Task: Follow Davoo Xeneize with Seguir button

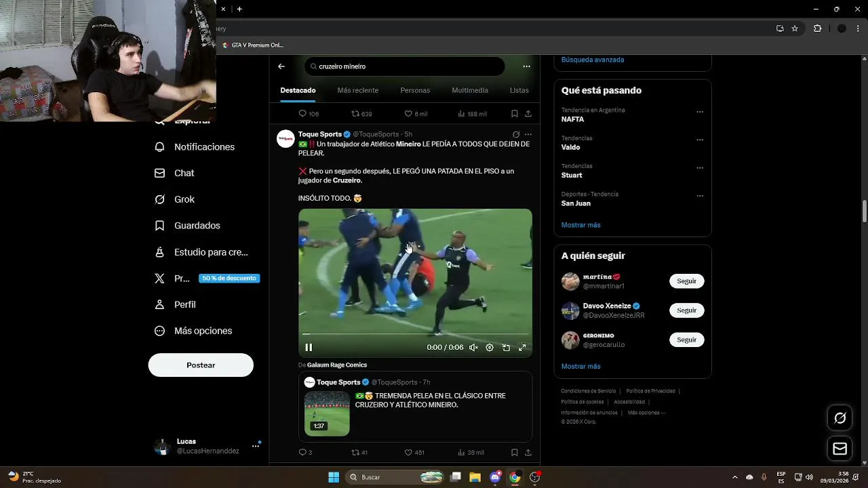Action: 686,310
